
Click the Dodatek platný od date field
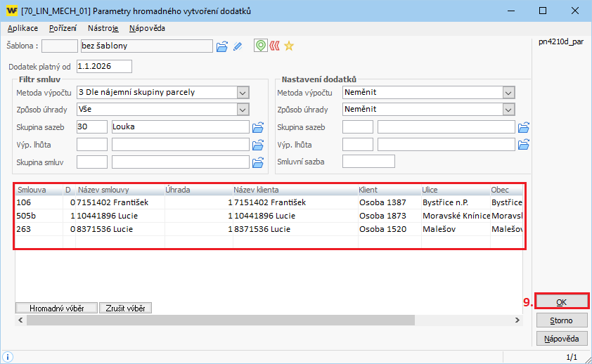pyautogui.click(x=104, y=67)
